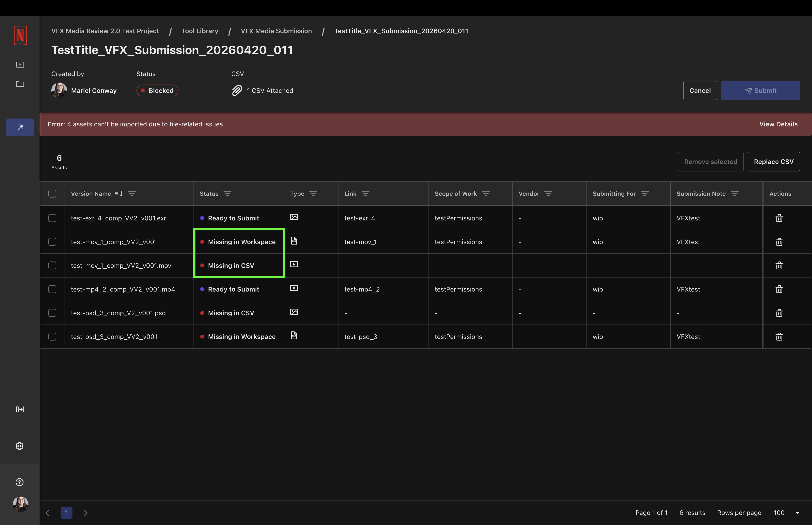Click the TestTitle_VFX_Submission_20260420_011 breadcrumb
812x525 pixels.
401,31
